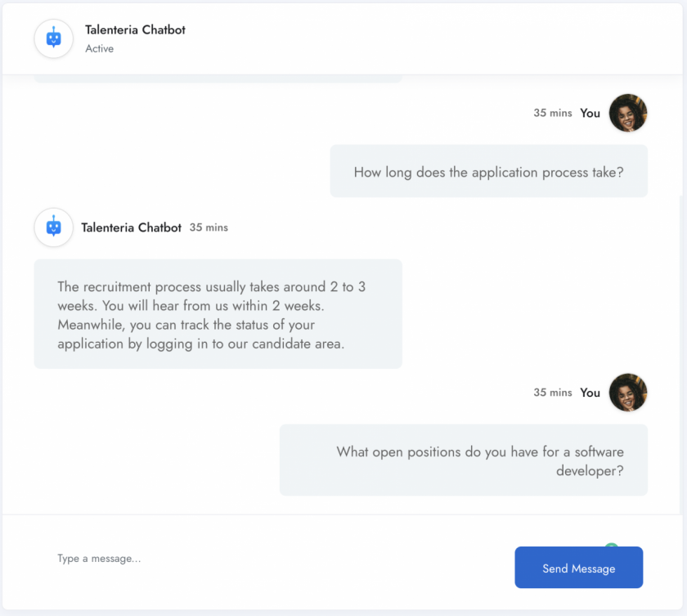
Task: Click the chat scrollbar on the right edge
Action: click(x=681, y=355)
